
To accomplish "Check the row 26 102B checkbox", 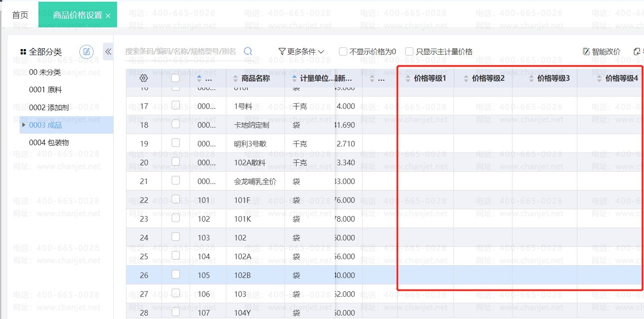I will [x=176, y=275].
